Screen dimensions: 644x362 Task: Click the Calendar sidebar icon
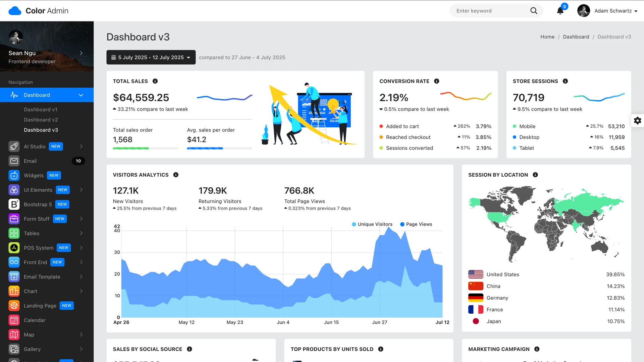tap(14, 320)
